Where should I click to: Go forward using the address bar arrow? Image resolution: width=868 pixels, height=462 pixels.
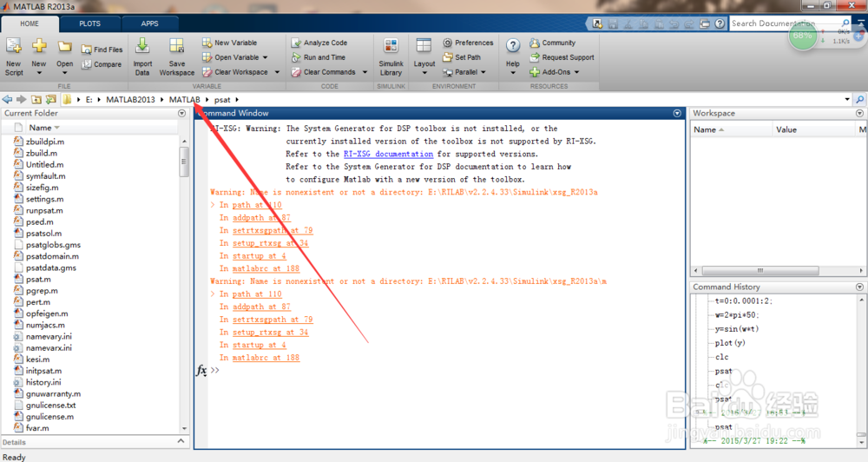[x=22, y=99]
